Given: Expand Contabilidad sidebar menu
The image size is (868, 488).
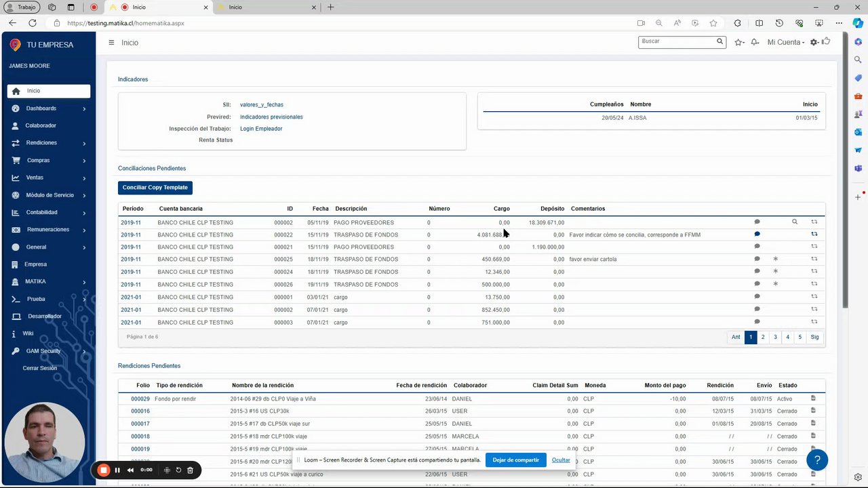Looking at the screenshot, I should tap(49, 212).
